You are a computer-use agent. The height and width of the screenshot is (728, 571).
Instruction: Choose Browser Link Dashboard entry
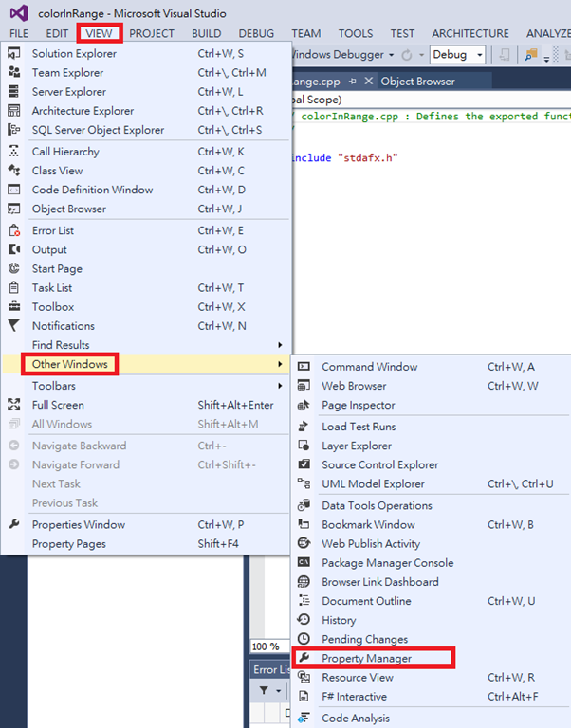click(x=431, y=582)
